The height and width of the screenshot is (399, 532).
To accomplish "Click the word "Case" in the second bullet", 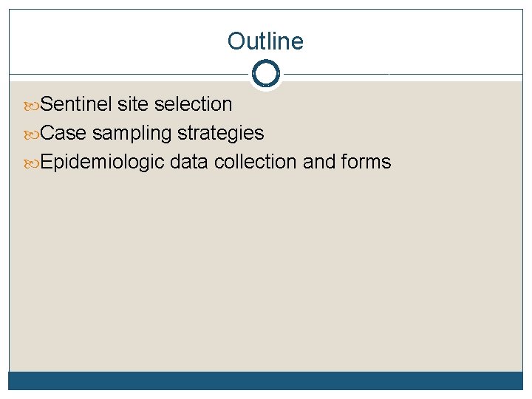I will tap(63, 134).
